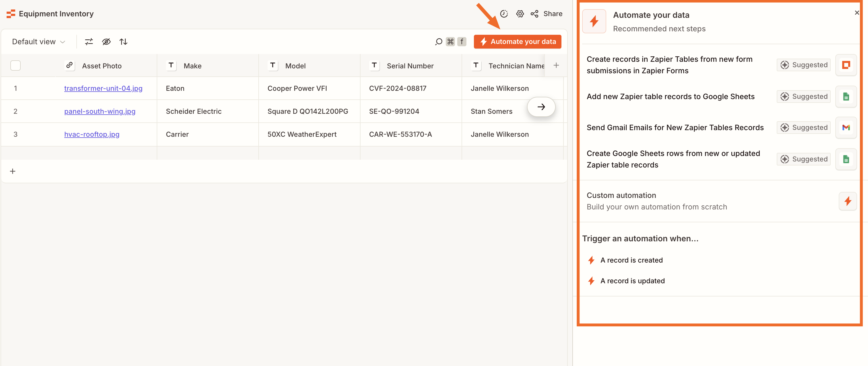Select Create records from Zapier Forms suggestion
The width and height of the screenshot is (868, 366).
pos(721,65)
